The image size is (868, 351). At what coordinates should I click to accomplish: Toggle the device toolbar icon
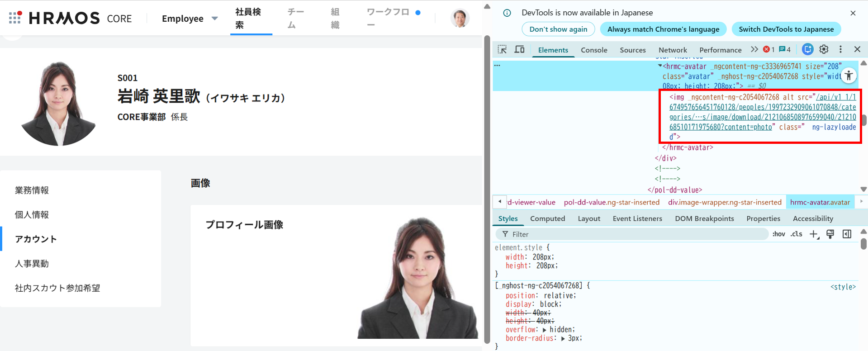click(x=519, y=49)
